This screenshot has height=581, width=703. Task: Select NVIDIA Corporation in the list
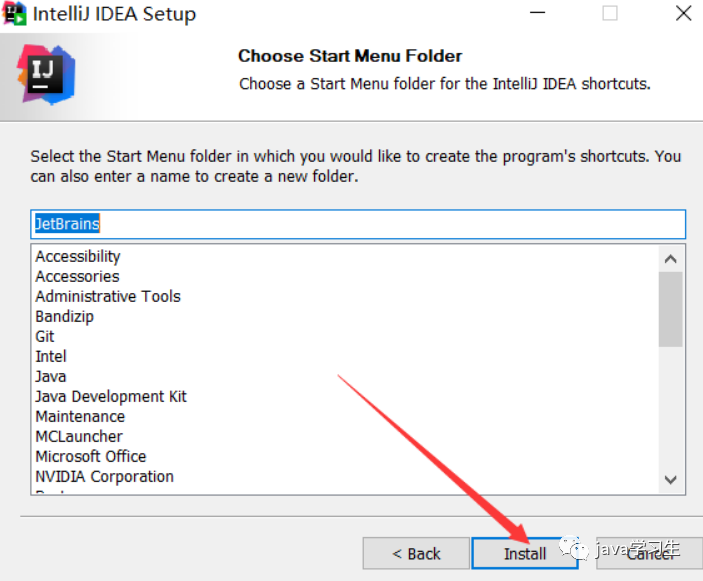click(105, 477)
